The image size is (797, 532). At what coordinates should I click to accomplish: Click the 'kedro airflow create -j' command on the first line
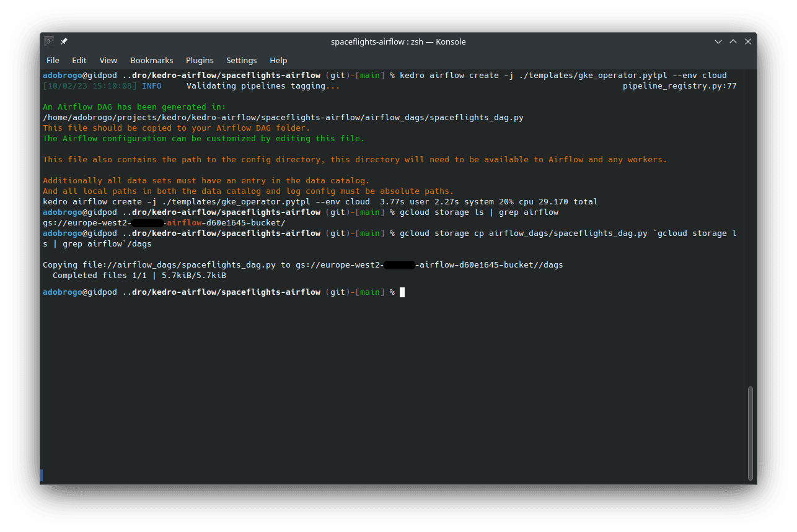[x=563, y=76]
